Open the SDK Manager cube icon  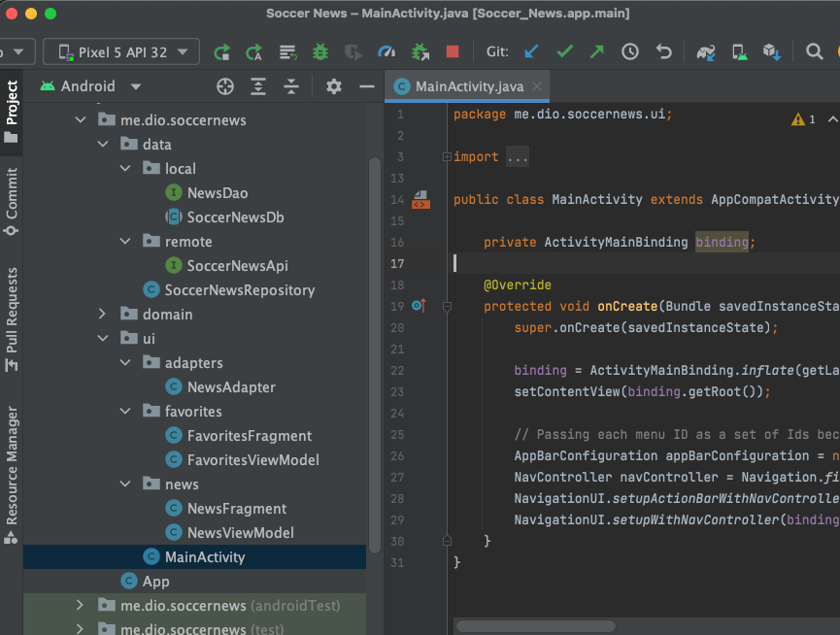(x=772, y=52)
